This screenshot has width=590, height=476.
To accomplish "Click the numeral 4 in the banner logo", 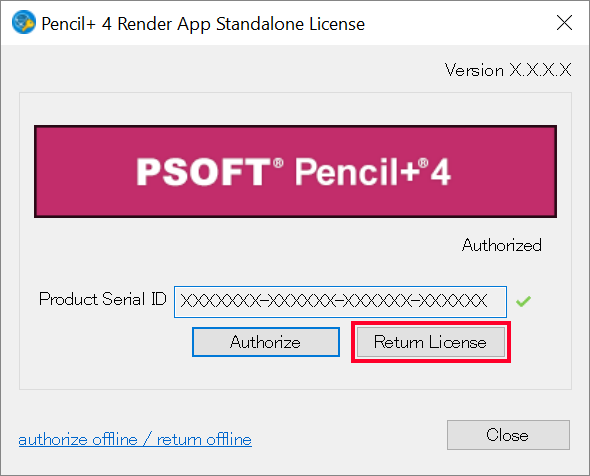I will pyautogui.click(x=440, y=172).
